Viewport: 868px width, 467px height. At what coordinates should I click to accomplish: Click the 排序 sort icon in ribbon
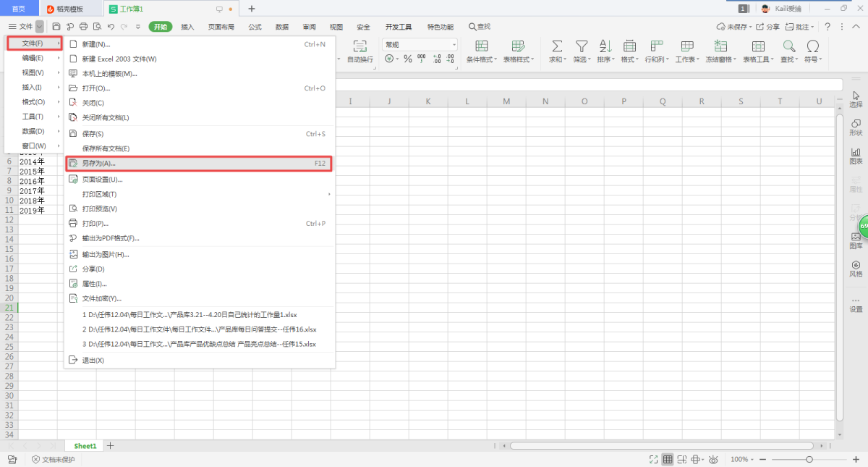tap(605, 46)
